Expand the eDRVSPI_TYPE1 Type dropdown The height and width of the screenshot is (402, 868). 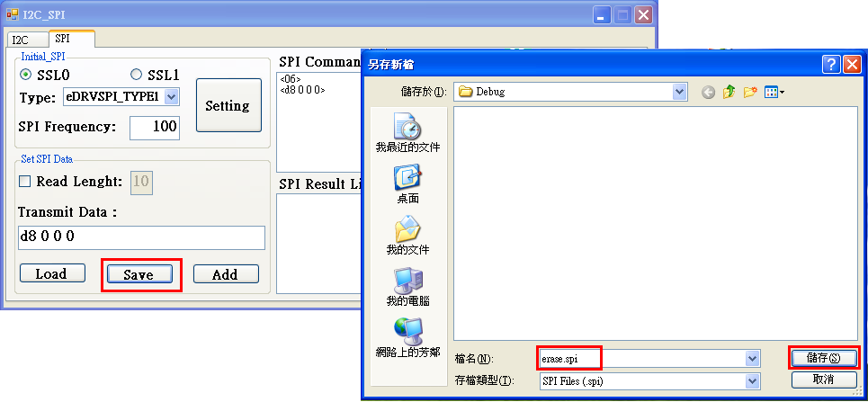pyautogui.click(x=172, y=97)
